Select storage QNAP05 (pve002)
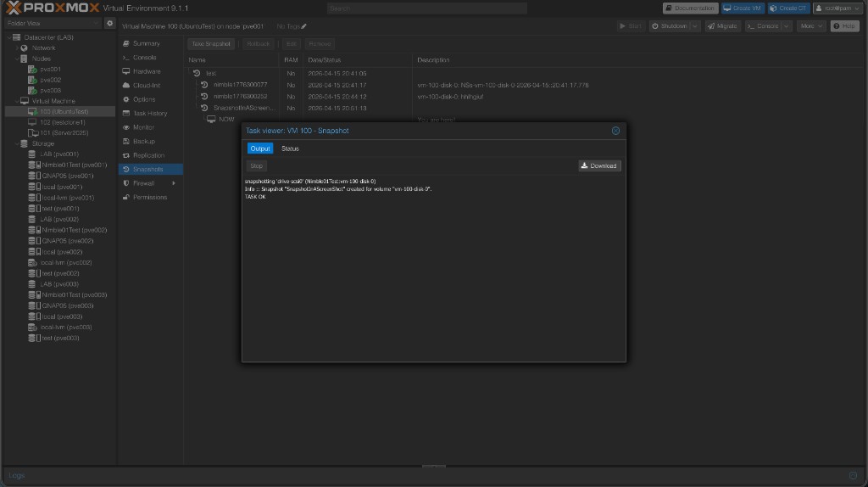This screenshot has width=868, height=487. [x=68, y=241]
